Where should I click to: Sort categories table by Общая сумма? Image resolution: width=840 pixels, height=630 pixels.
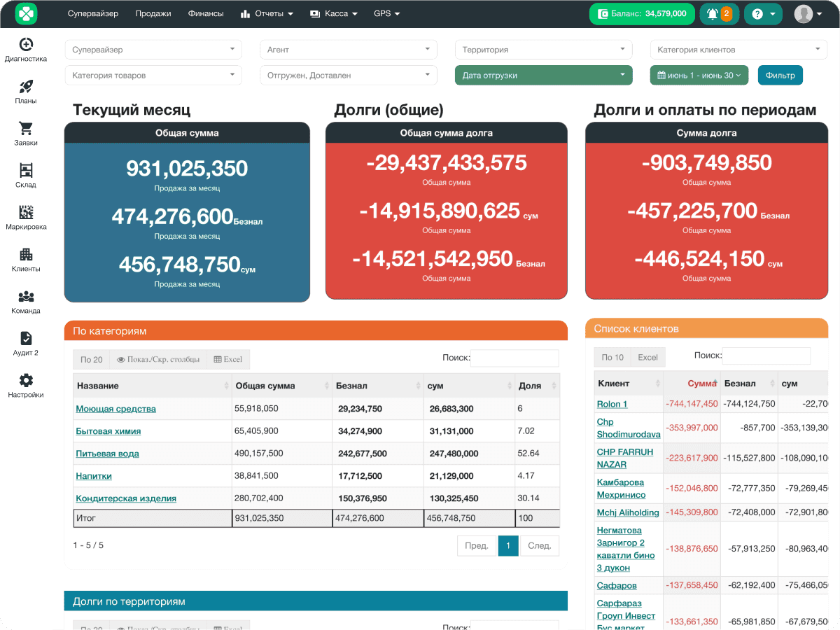pos(282,386)
